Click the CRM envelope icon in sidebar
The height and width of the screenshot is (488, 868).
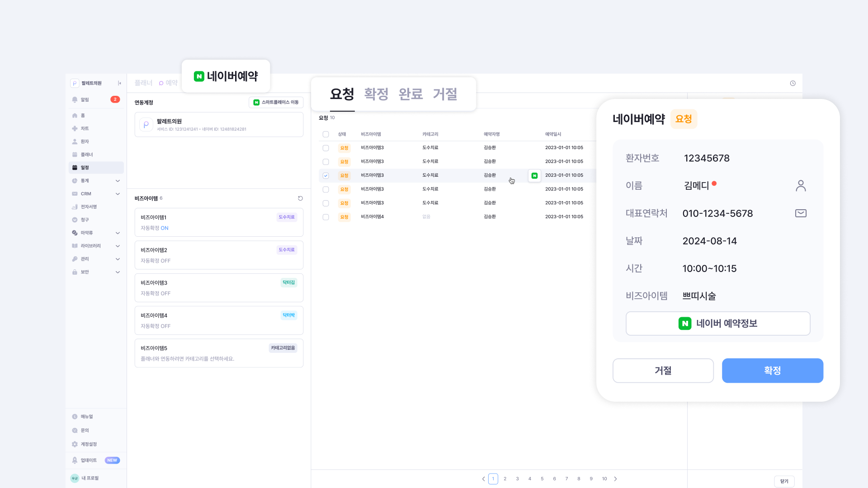(75, 194)
